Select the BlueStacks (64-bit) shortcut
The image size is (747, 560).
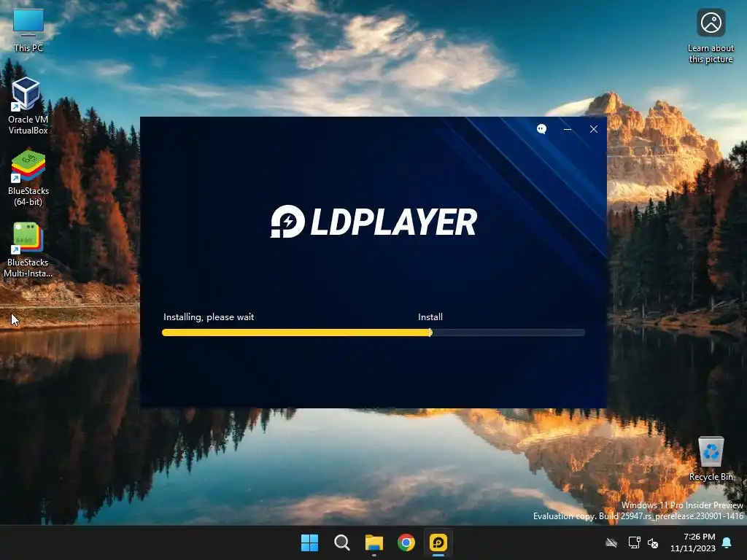coord(28,178)
